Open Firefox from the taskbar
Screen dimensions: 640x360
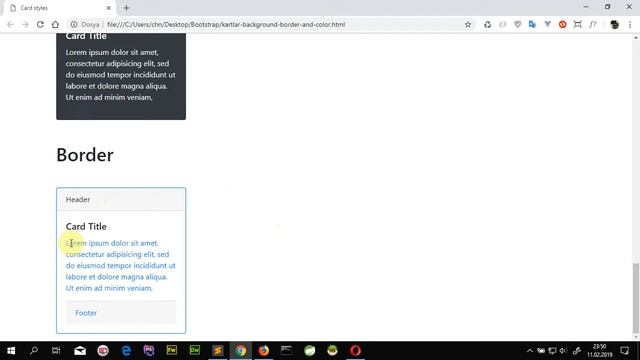pos(264,351)
